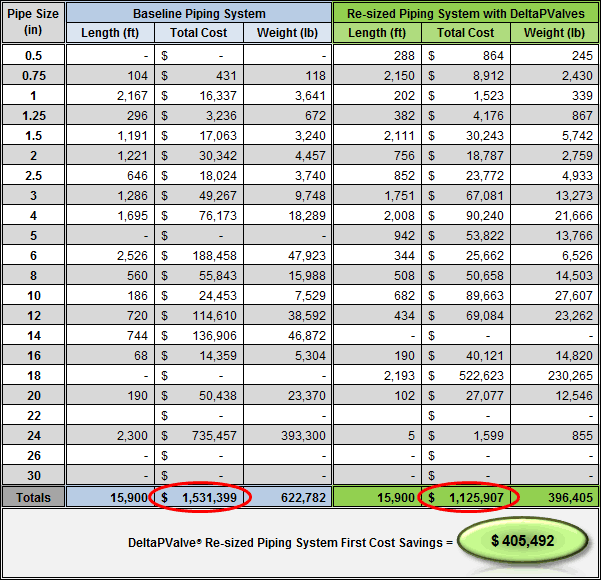Click the weight value 47,923
Image resolution: width=601 pixels, height=580 pixels.
(307, 255)
